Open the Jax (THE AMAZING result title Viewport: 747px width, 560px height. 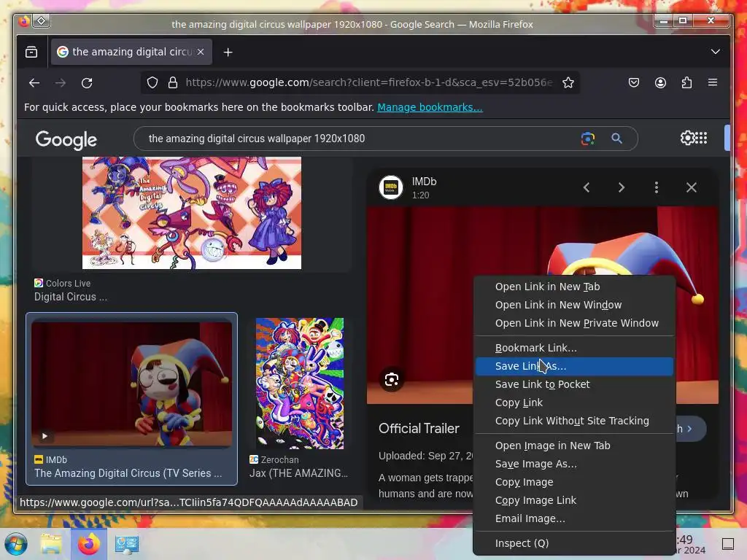point(298,473)
